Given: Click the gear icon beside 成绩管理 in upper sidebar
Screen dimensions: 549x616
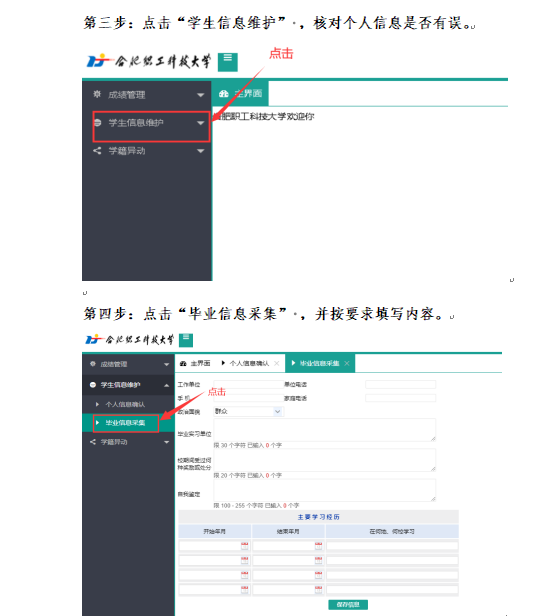Looking at the screenshot, I should (x=97, y=94).
